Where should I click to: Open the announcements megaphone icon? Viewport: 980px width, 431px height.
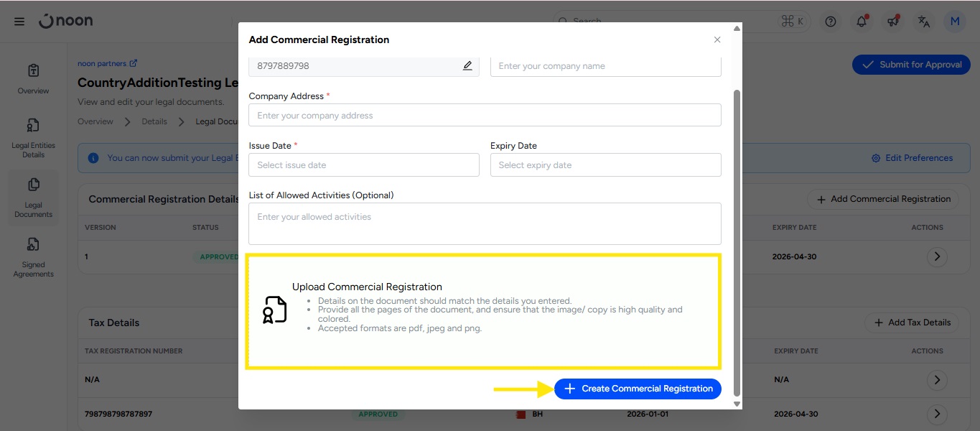[893, 22]
